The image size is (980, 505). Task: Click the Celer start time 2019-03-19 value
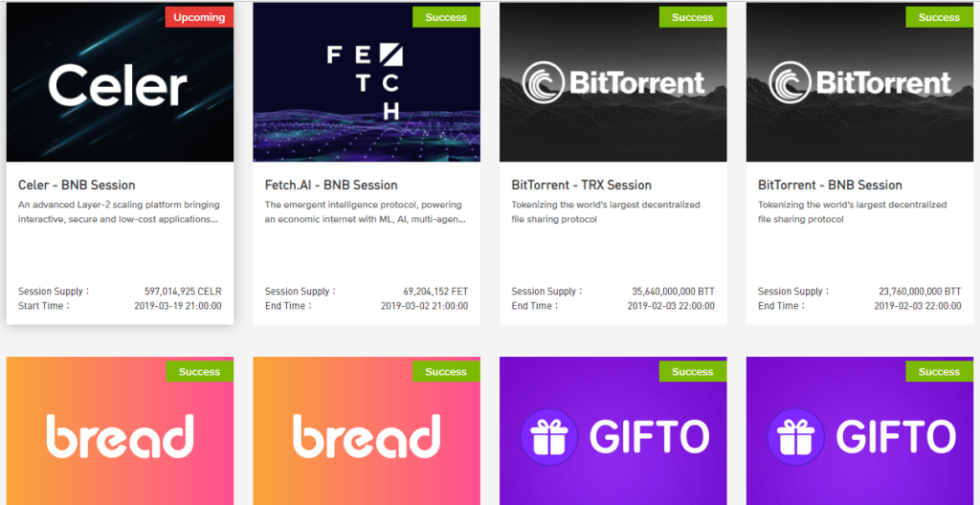[x=178, y=306]
